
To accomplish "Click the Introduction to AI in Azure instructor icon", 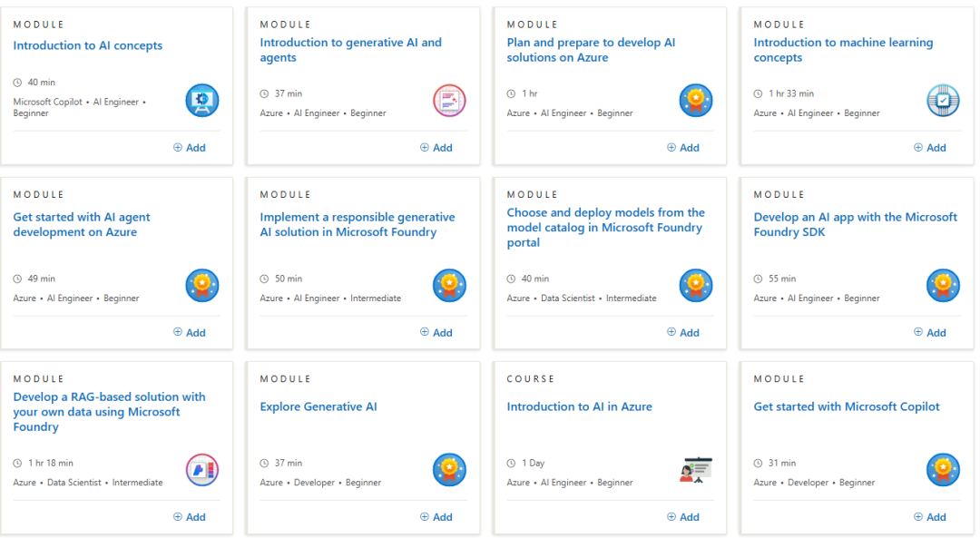I will [696, 470].
